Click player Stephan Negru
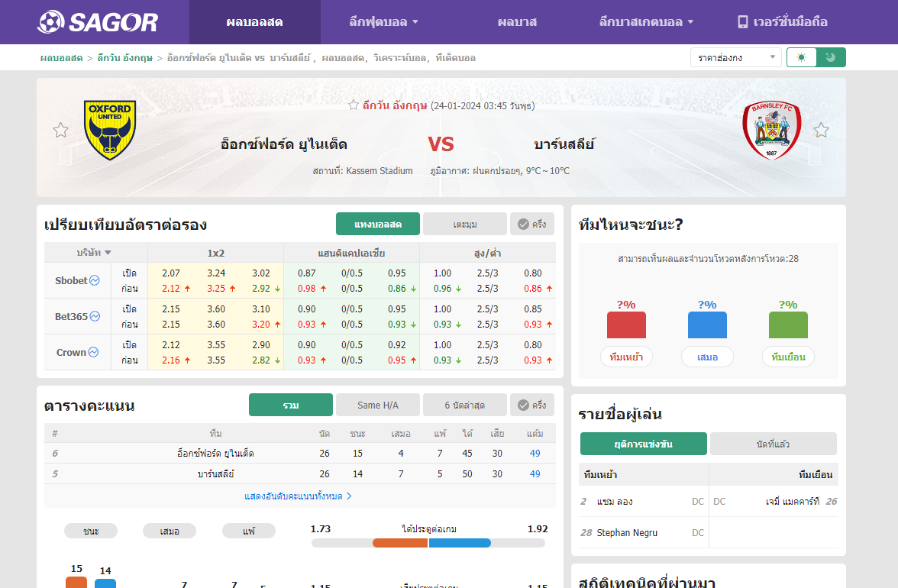Image resolution: width=898 pixels, height=588 pixels. (x=627, y=532)
